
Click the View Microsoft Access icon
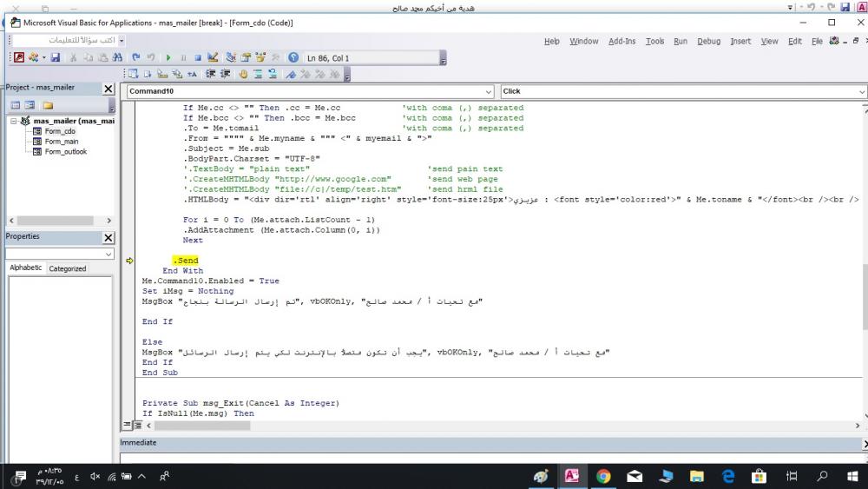(x=19, y=57)
